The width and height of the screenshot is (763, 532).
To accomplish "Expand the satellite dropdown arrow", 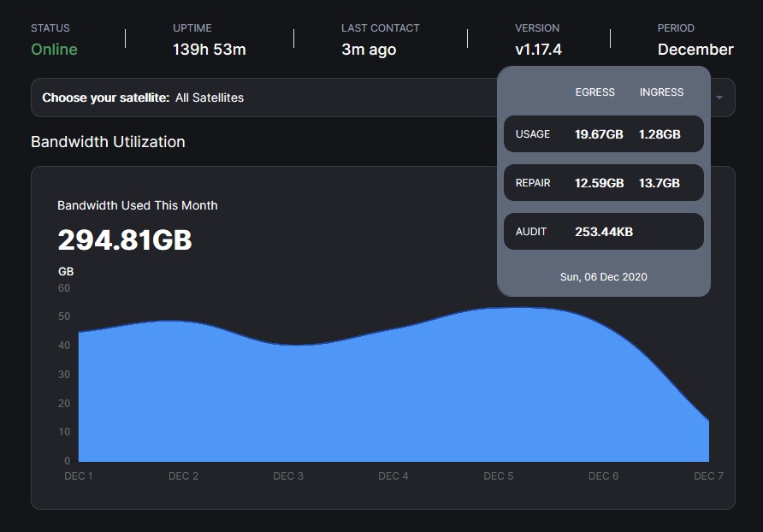I will (719, 98).
